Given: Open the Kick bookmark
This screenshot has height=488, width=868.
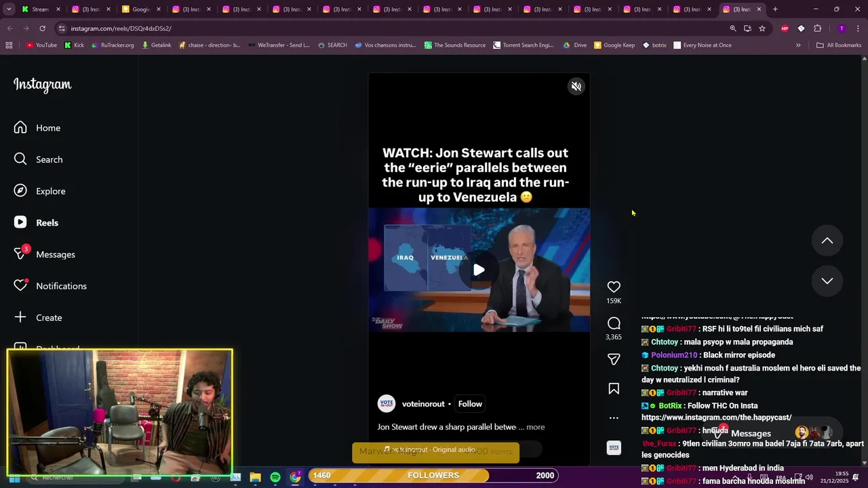Looking at the screenshot, I should point(74,45).
